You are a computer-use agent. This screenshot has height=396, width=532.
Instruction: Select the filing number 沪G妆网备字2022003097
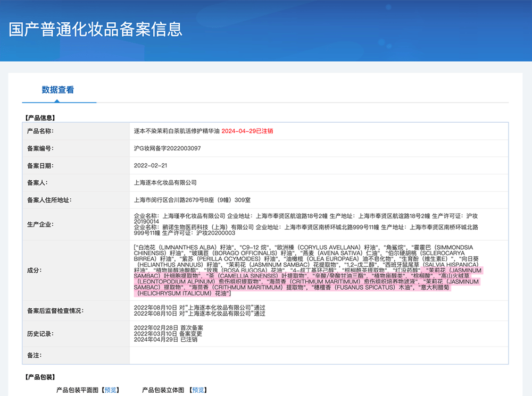[167, 148]
